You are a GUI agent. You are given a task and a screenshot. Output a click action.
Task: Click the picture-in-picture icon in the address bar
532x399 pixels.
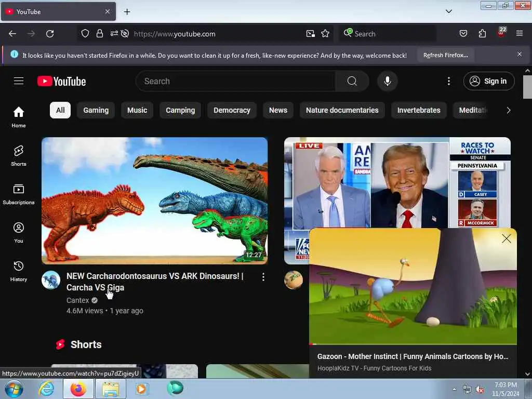pyautogui.click(x=310, y=34)
